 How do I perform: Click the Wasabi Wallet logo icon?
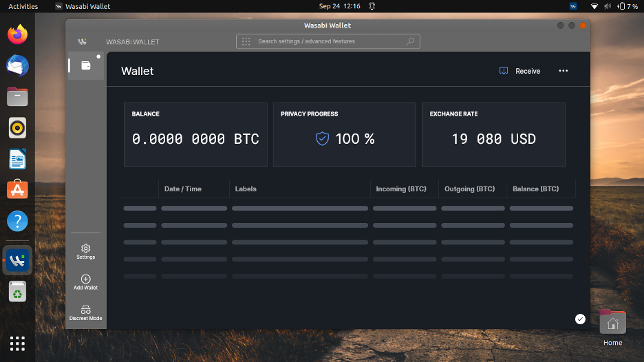82,41
